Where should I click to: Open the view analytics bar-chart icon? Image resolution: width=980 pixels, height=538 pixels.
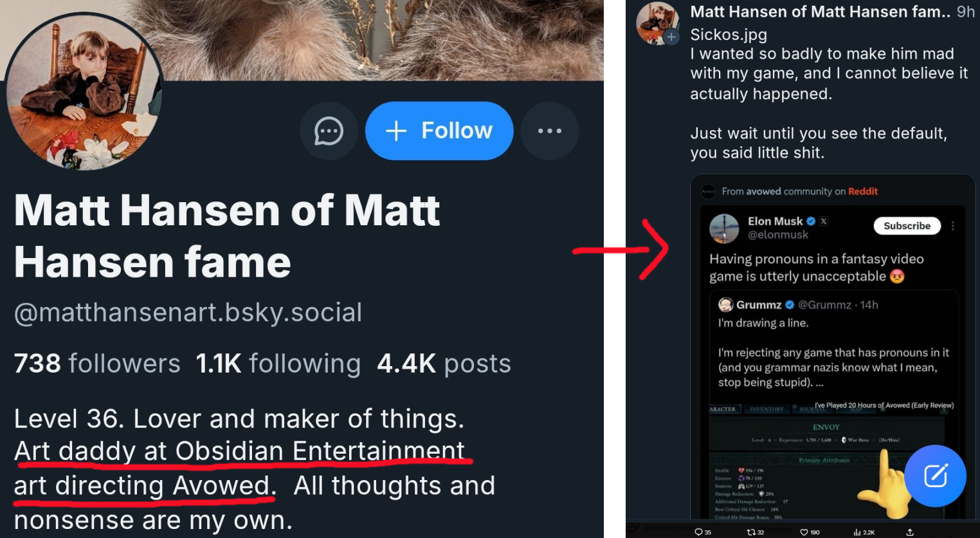pos(857,532)
